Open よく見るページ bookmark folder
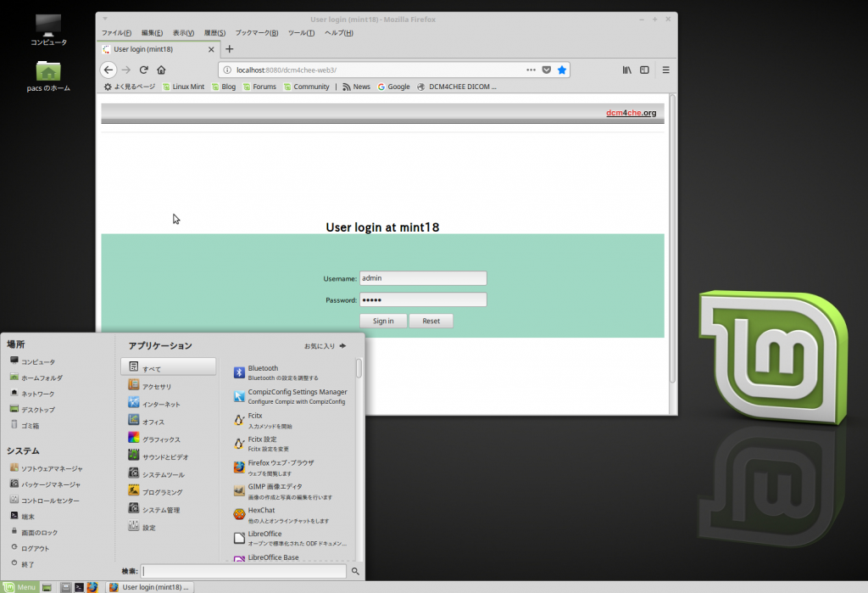Viewport: 868px width, 593px height. [x=130, y=87]
